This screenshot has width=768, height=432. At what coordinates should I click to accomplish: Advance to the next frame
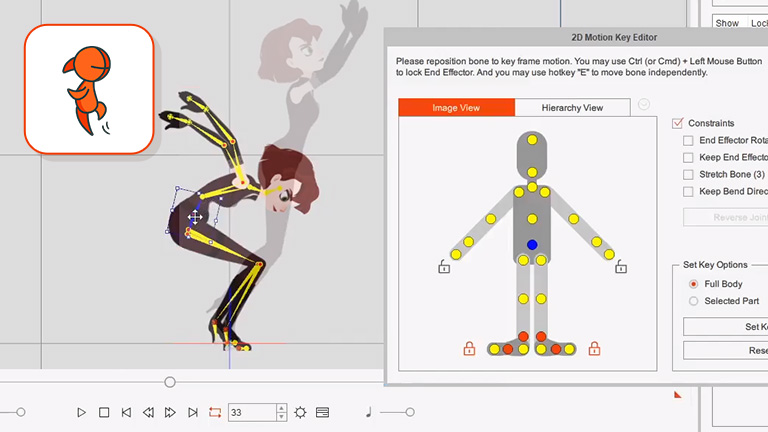point(170,412)
